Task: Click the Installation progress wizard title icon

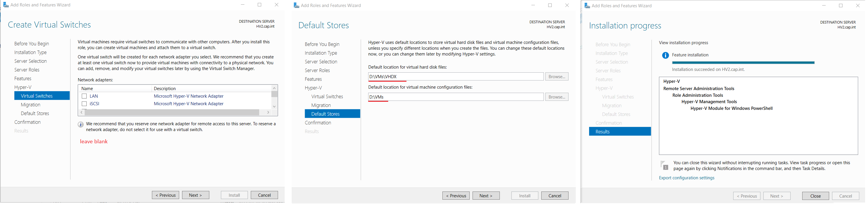Action: pyautogui.click(x=587, y=6)
